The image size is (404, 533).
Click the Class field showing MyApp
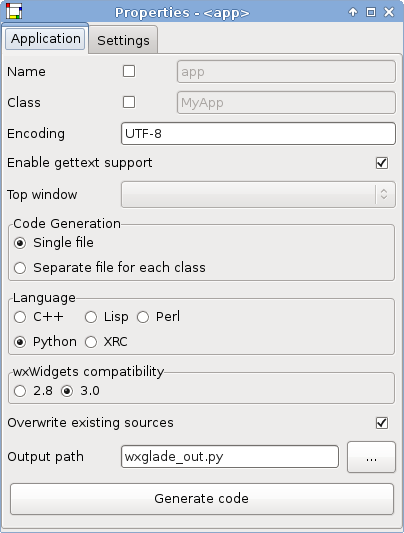click(x=286, y=102)
